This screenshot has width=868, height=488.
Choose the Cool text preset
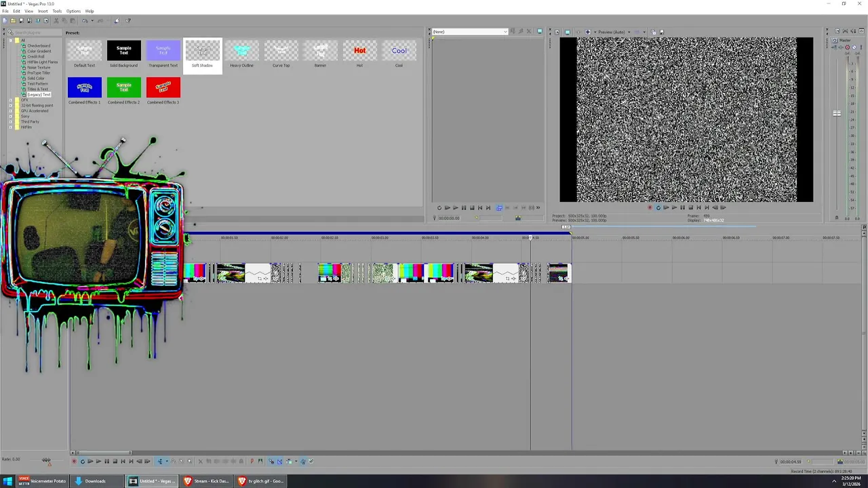[x=399, y=54]
